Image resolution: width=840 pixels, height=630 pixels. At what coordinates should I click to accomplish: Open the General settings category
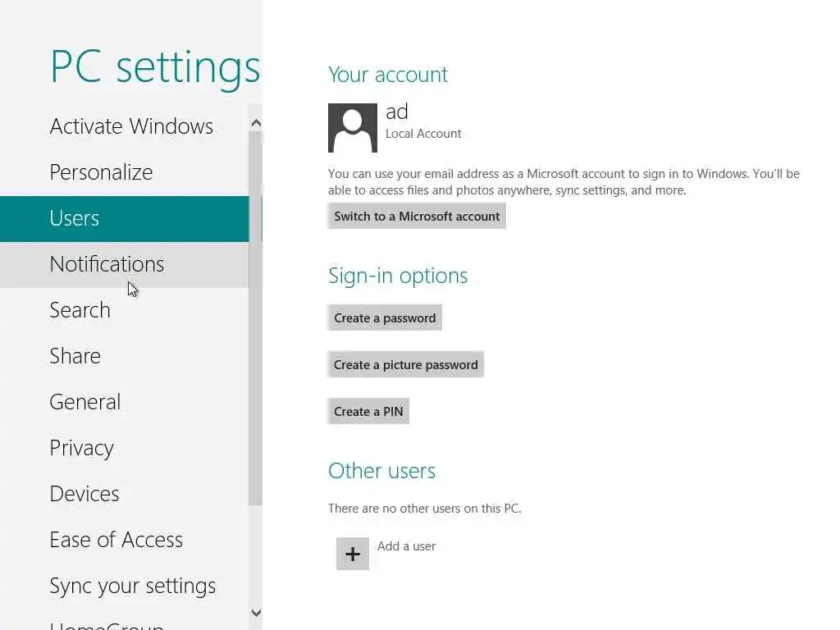pyautogui.click(x=125, y=402)
